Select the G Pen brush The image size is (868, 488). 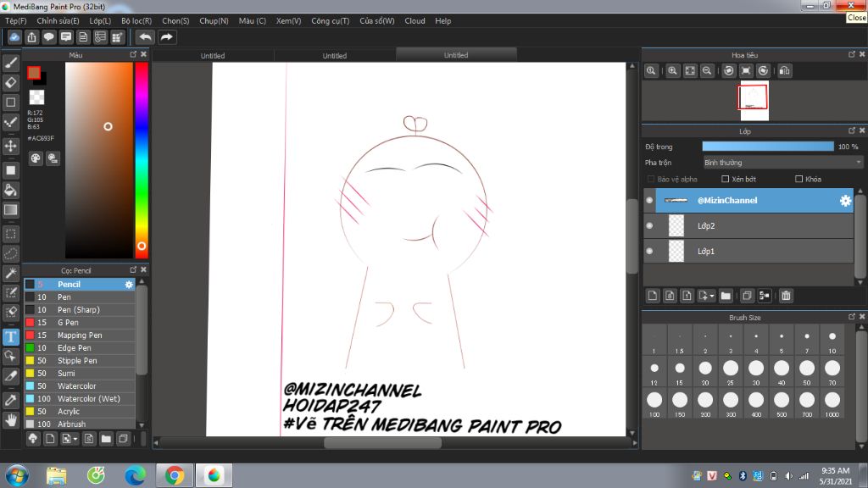(80, 323)
